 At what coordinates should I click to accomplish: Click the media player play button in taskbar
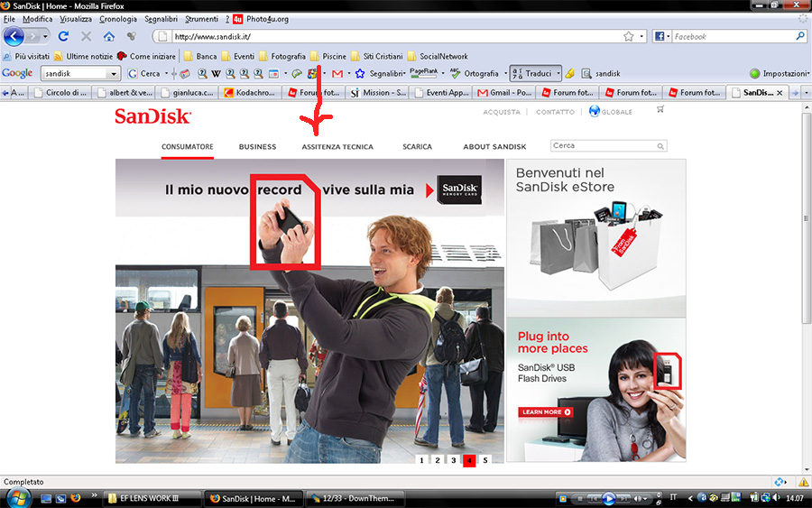point(608,499)
